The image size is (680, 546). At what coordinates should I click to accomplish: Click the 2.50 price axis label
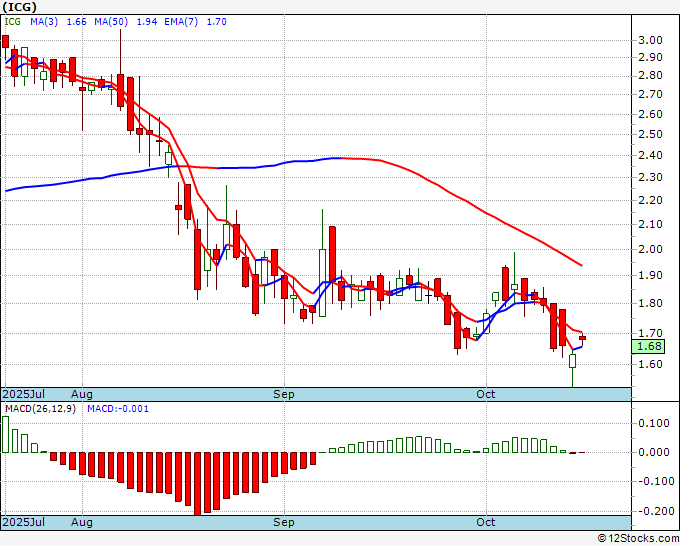click(651, 134)
